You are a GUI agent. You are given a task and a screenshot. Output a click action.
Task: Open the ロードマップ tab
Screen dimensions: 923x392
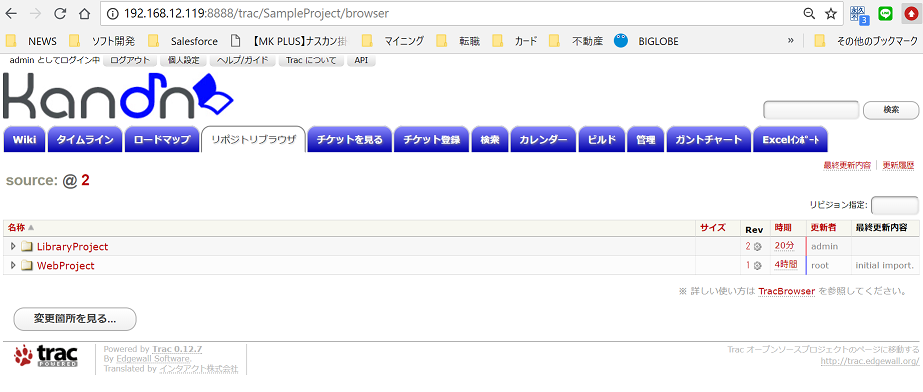[x=162, y=139]
